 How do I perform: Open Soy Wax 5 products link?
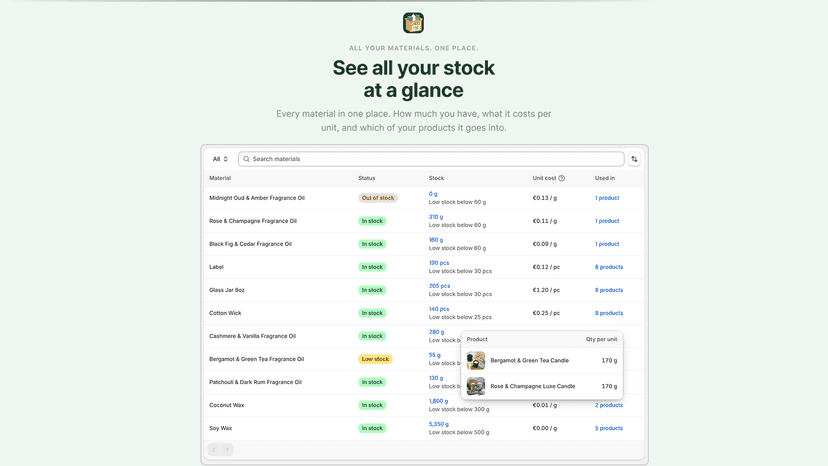(x=609, y=428)
